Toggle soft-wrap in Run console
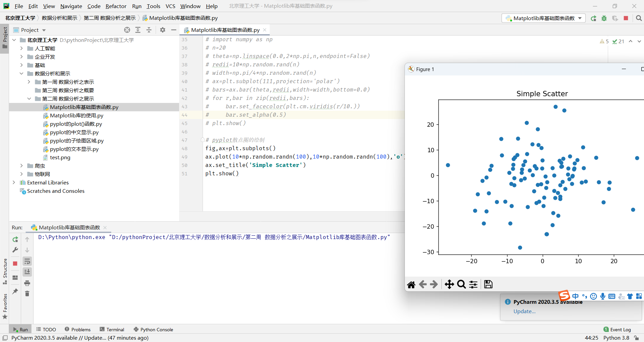This screenshot has height=342, width=644. click(x=27, y=261)
